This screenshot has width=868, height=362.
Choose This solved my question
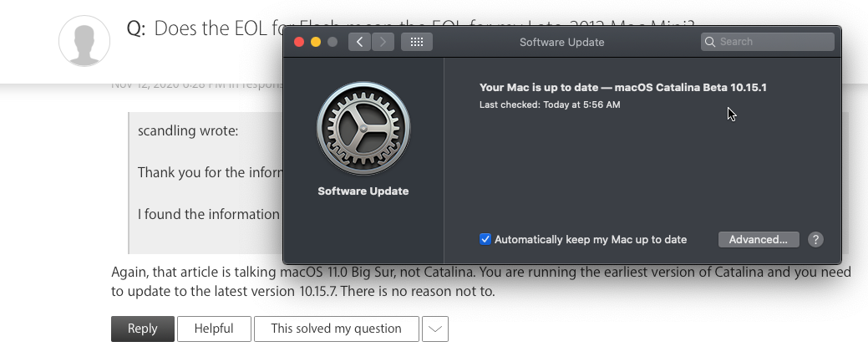point(336,329)
